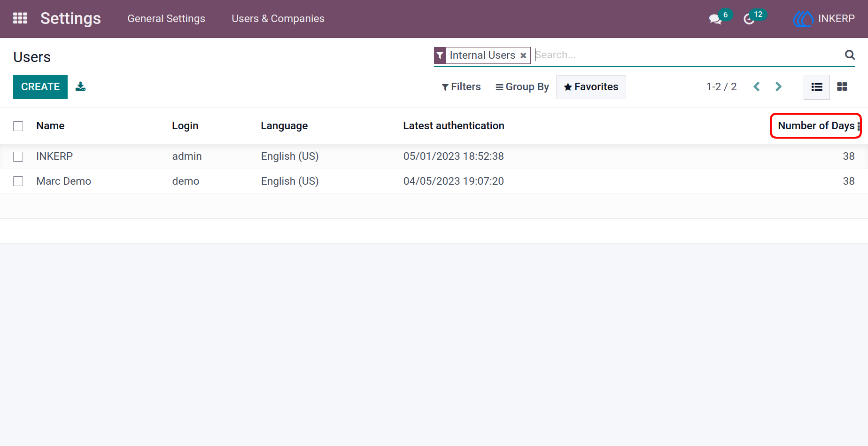Image resolution: width=868 pixels, height=446 pixels.
Task: Open the Marc Demo user record
Action: tap(64, 181)
